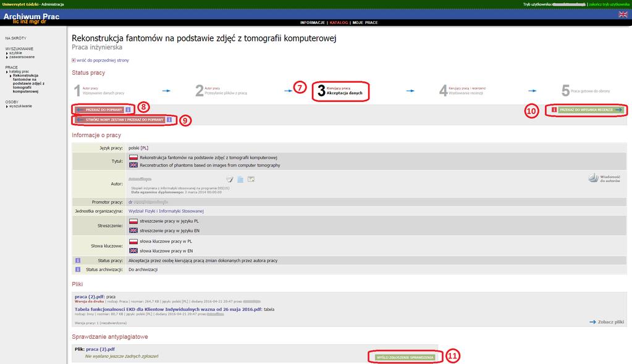Open szybkie search in sidebar
The height and width of the screenshot is (364, 632).
(15, 52)
